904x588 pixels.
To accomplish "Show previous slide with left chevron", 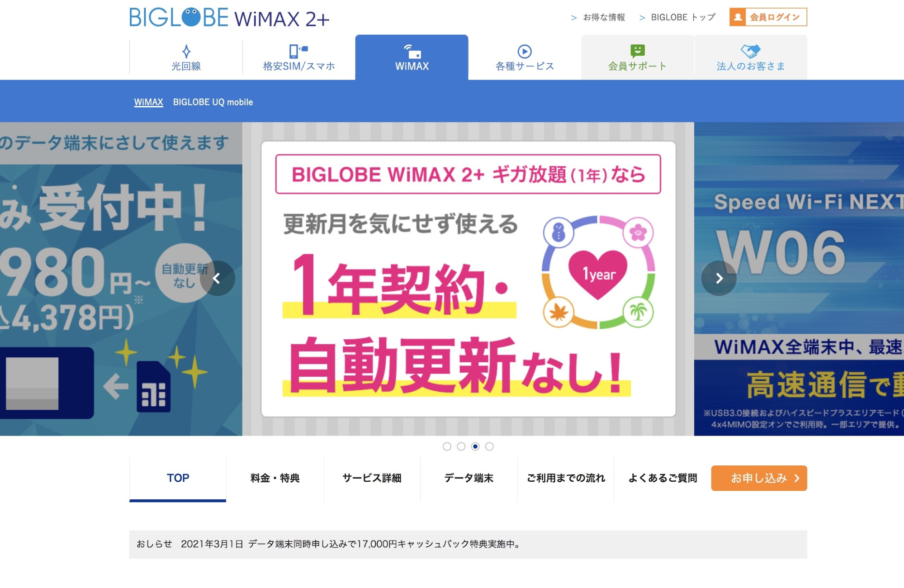I will tap(218, 278).
